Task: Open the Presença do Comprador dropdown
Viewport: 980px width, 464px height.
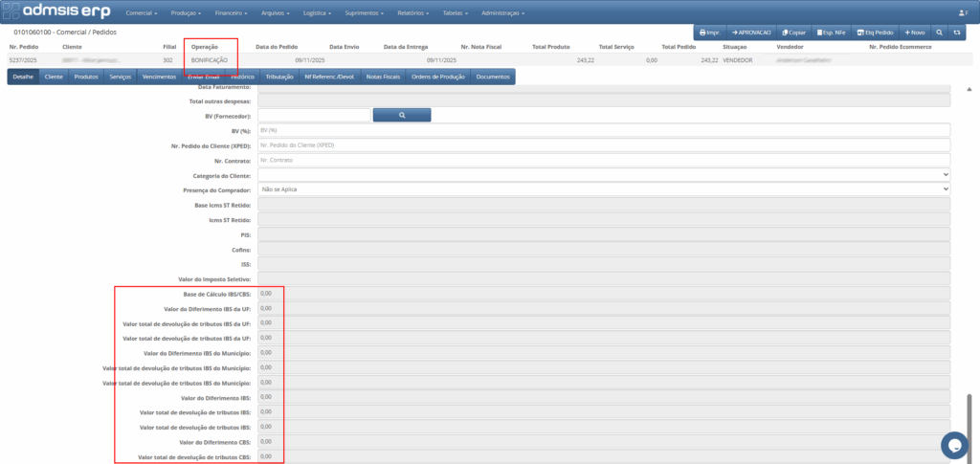Action: point(604,189)
